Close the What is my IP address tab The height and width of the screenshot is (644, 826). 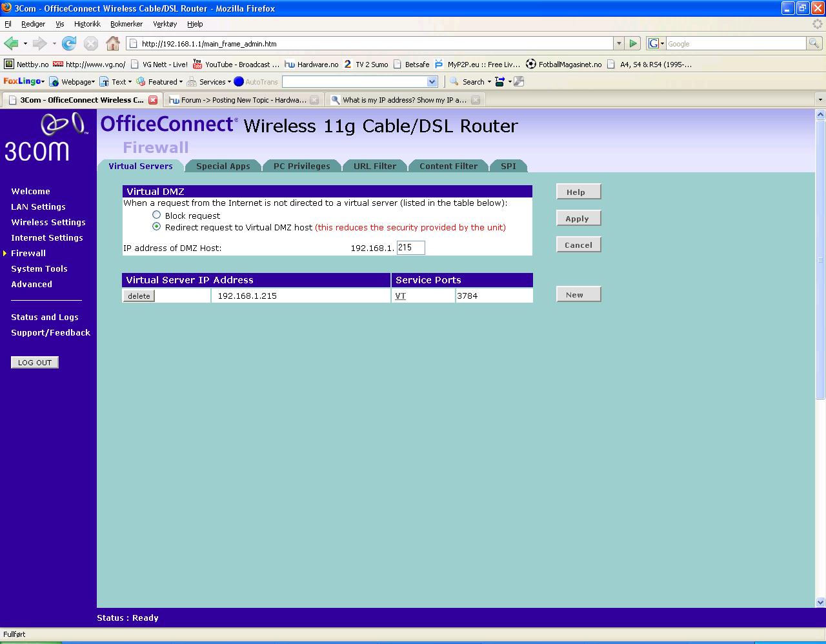pos(476,99)
